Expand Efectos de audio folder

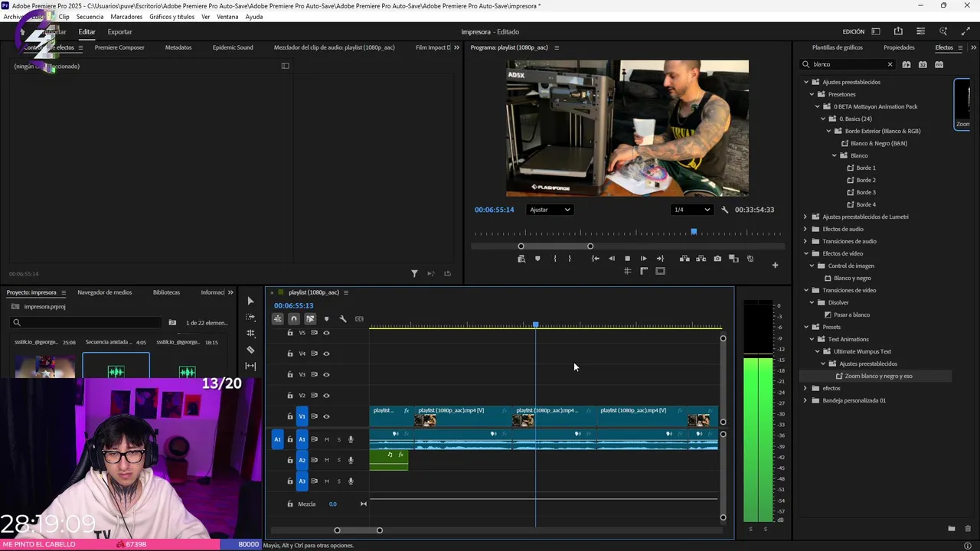pyautogui.click(x=805, y=229)
